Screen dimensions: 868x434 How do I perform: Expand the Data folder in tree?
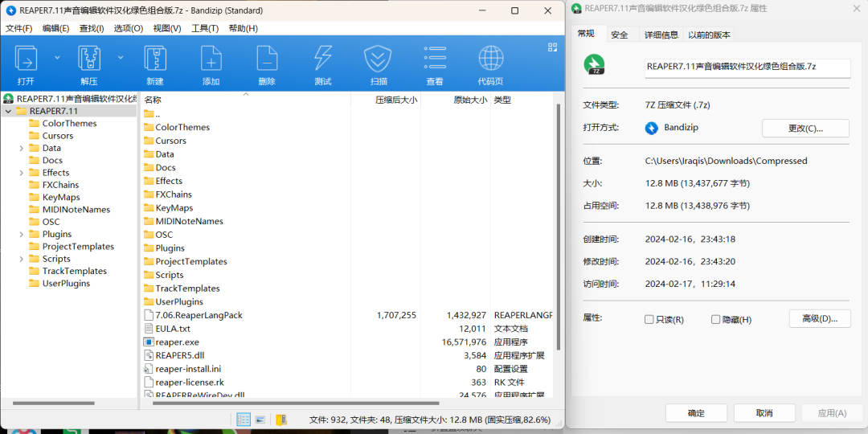[21, 149]
